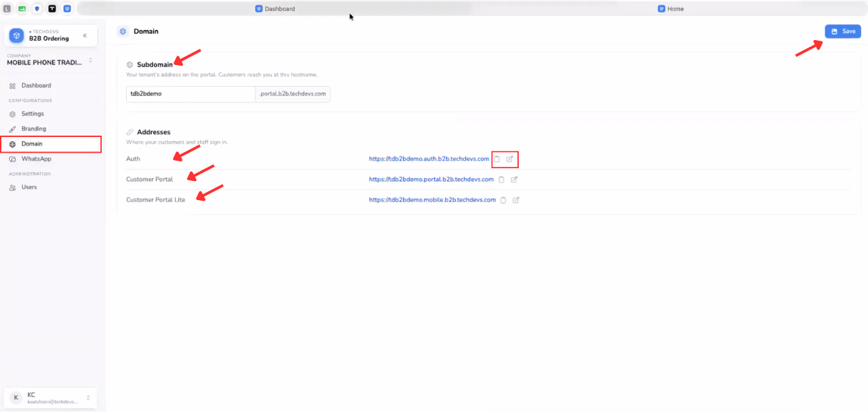Click the KC user avatar
This screenshot has height=413, width=868.
(x=16, y=398)
